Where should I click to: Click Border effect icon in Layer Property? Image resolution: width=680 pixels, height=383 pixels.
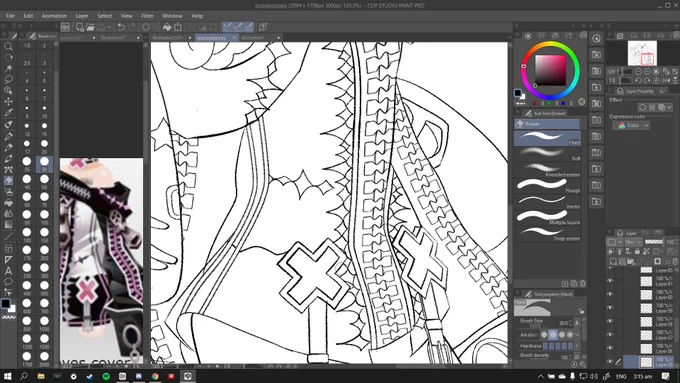tap(642, 107)
